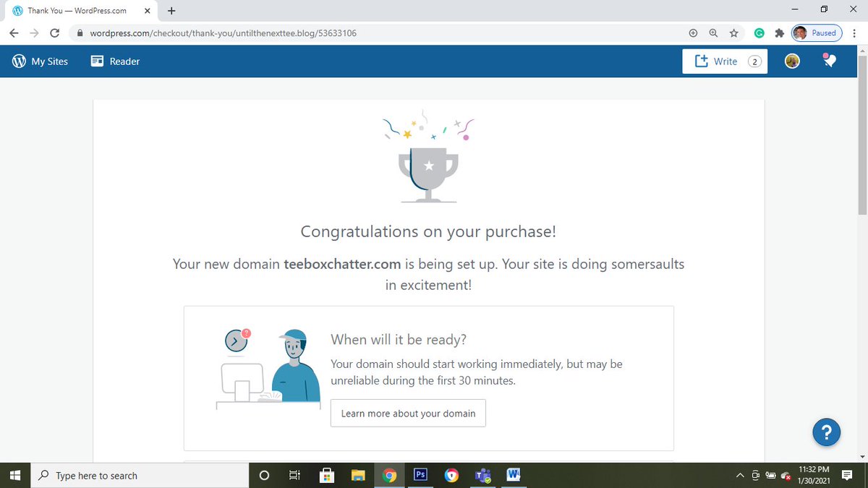Click Learn more about your domain
868x488 pixels.
pyautogui.click(x=408, y=413)
